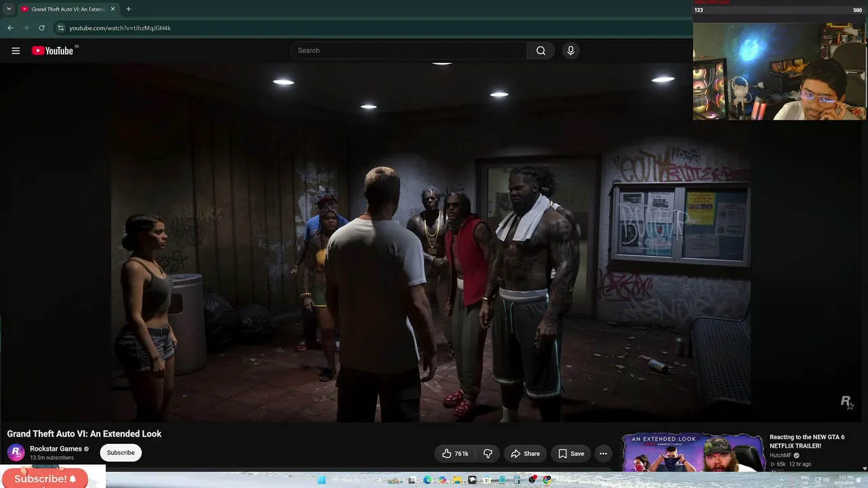Viewport: 868px width, 488px height.
Task: Open the 'Reacting to the NEW GTA 6' video title
Action: point(807,441)
